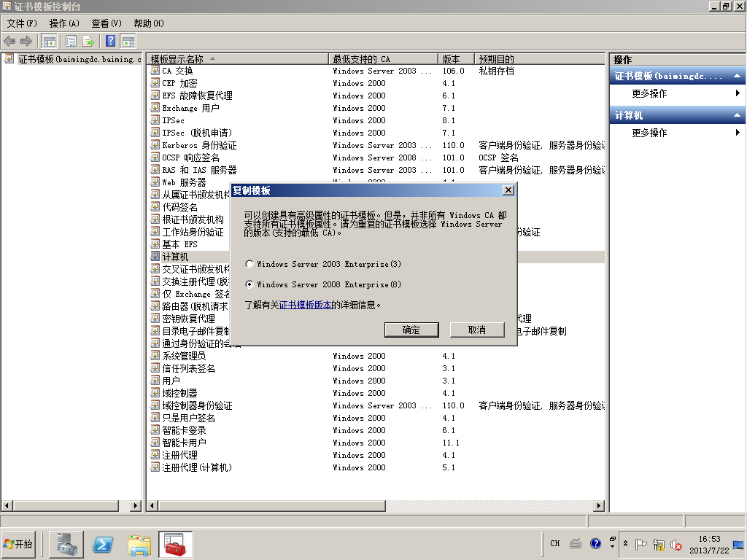Select the 域控制器身份验证 template row

[377, 405]
